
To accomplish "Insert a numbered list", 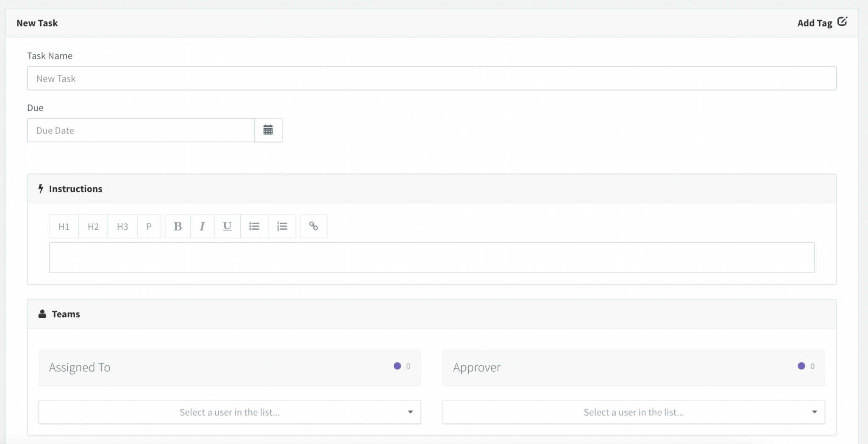I will [282, 226].
